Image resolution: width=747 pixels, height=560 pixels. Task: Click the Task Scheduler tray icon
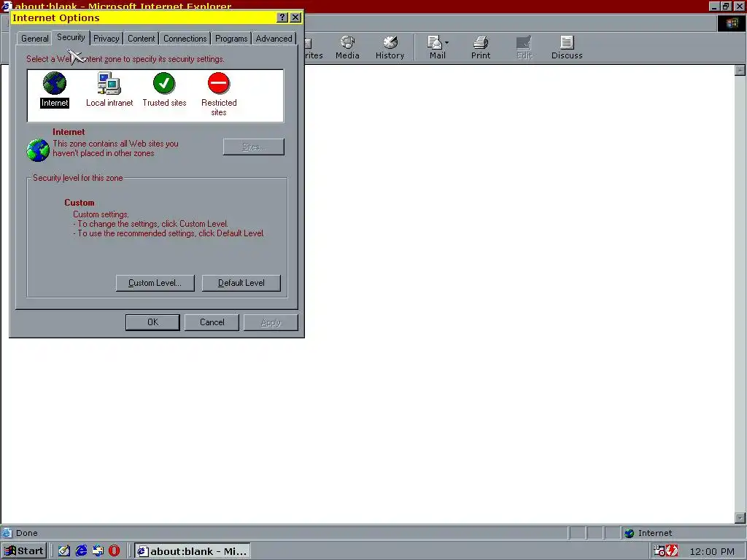pos(659,551)
